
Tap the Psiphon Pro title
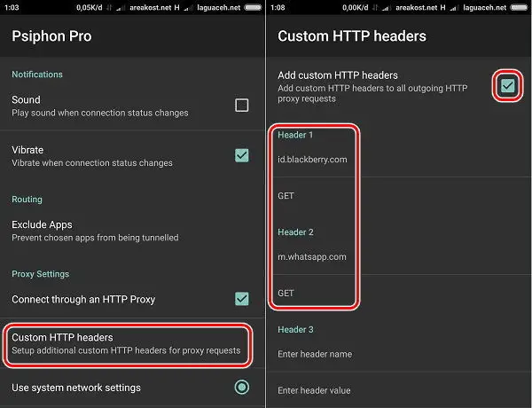pos(51,36)
